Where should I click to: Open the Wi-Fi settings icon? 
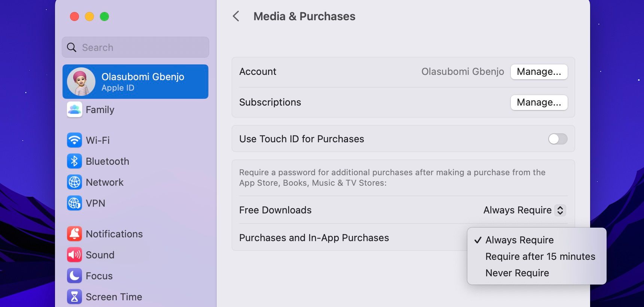[74, 140]
